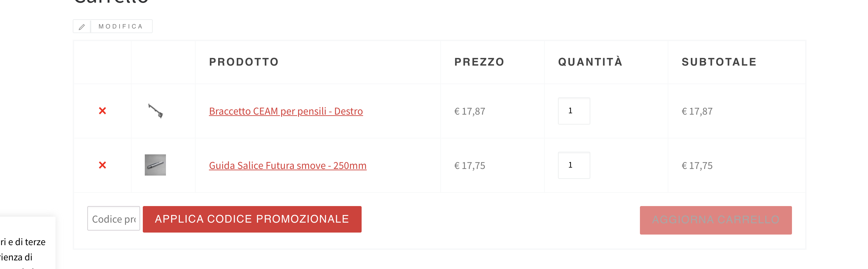Click the SUBTOTALE column header
The image size is (868, 269).
click(719, 62)
